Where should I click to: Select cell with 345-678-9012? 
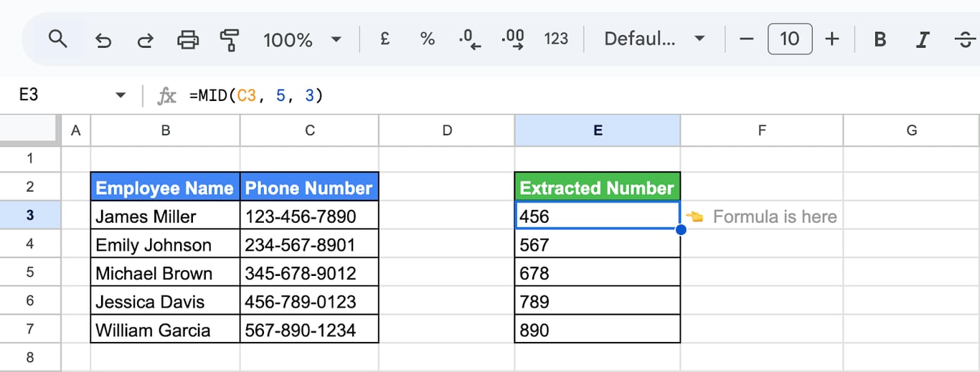[309, 273]
